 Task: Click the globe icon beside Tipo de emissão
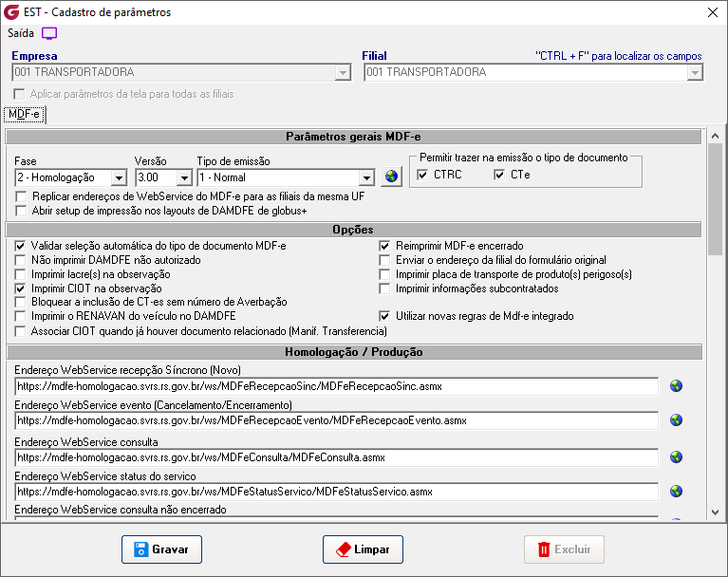pos(391,177)
